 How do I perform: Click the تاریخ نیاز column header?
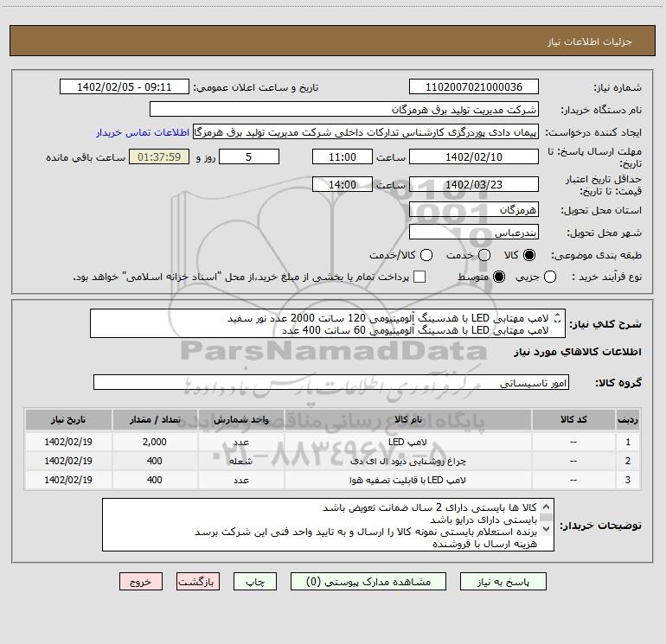click(x=68, y=419)
